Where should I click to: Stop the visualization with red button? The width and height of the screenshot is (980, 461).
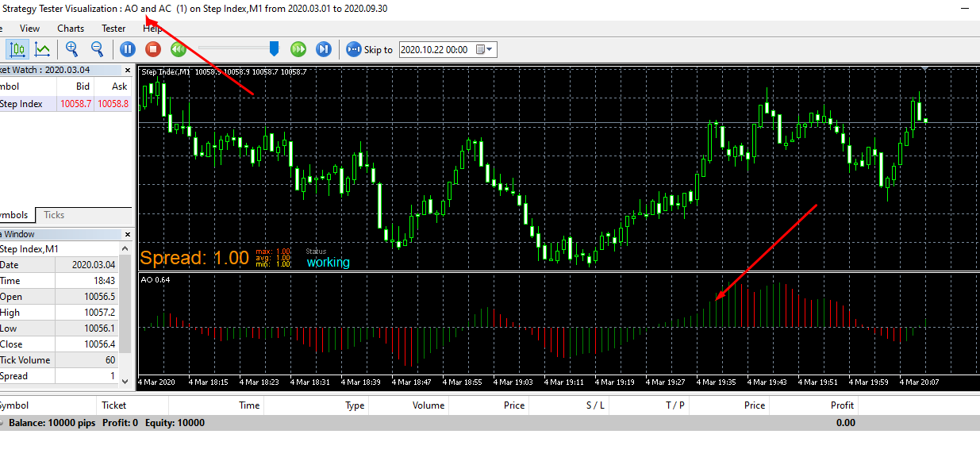tap(152, 49)
